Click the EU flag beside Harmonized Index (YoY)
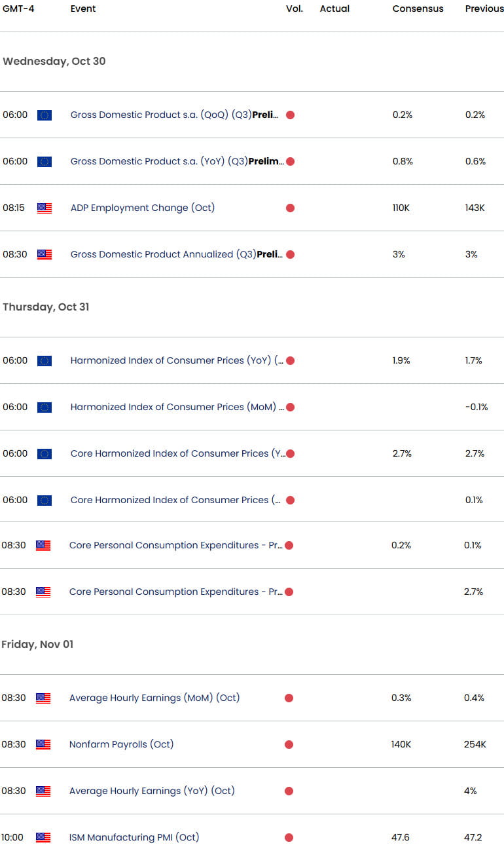504x853 pixels. pyautogui.click(x=43, y=360)
